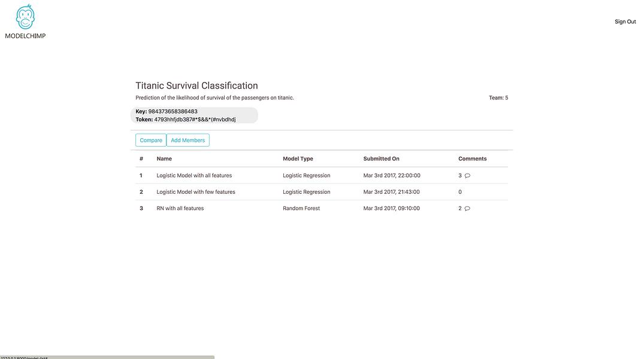Select the Name column header
The height and width of the screenshot is (359, 644).
164,159
